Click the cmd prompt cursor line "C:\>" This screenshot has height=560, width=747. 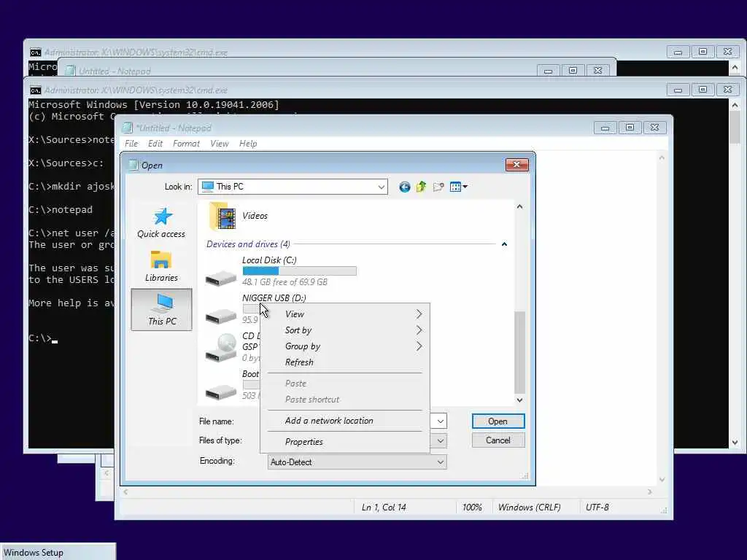point(43,338)
